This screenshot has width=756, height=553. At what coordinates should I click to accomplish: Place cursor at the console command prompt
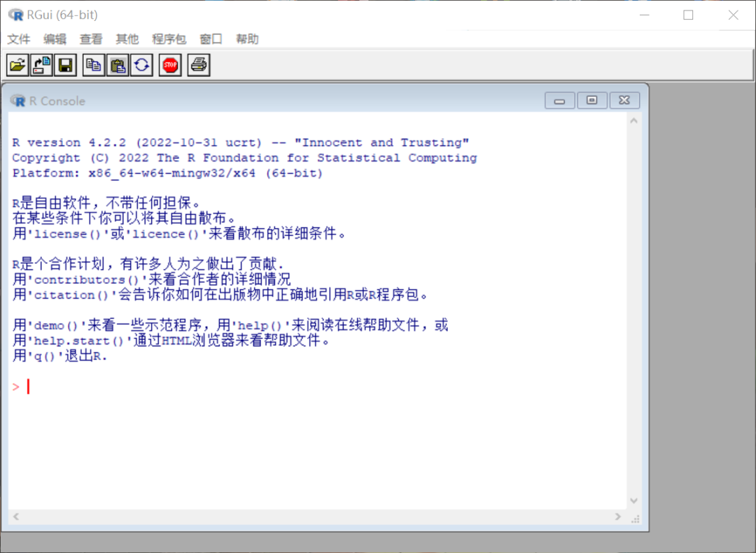click(29, 386)
